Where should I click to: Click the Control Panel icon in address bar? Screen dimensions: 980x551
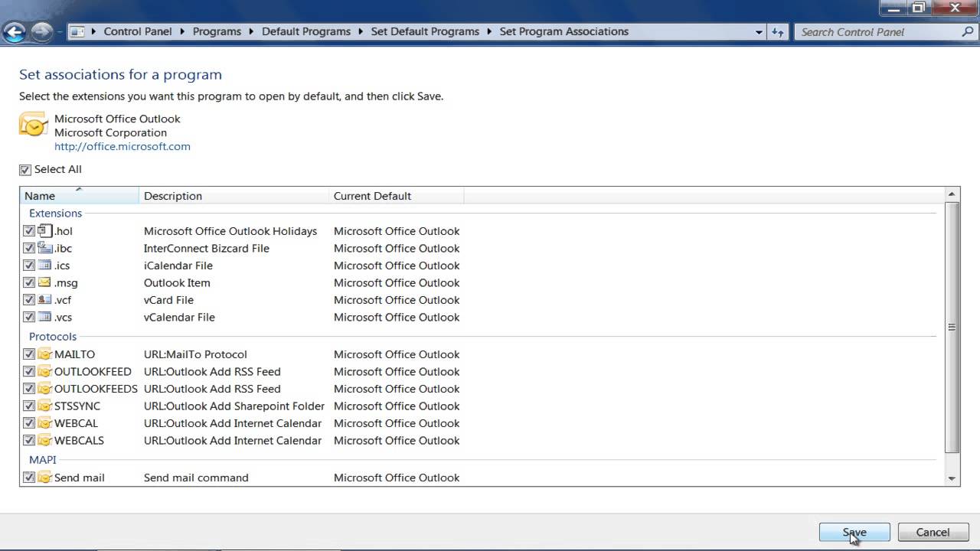[77, 32]
